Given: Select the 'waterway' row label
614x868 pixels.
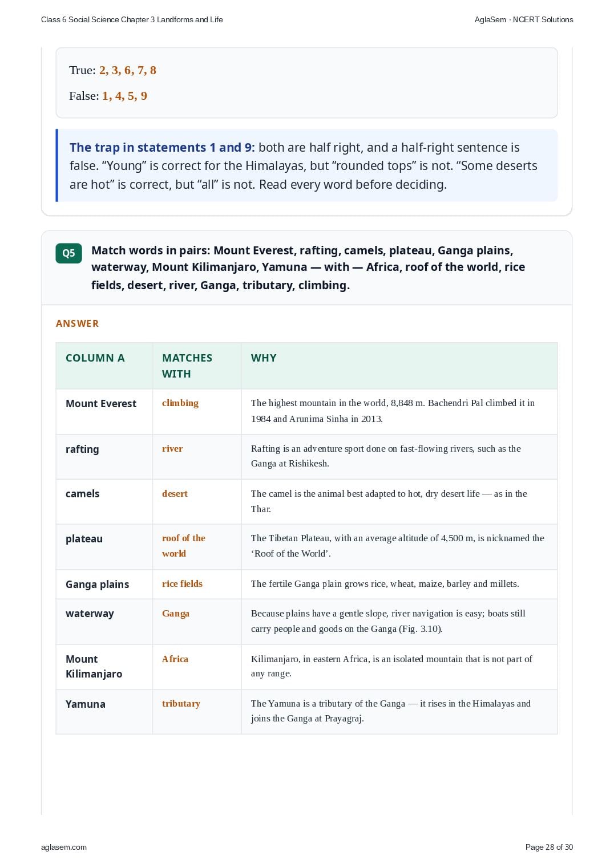Looking at the screenshot, I should tap(90, 614).
